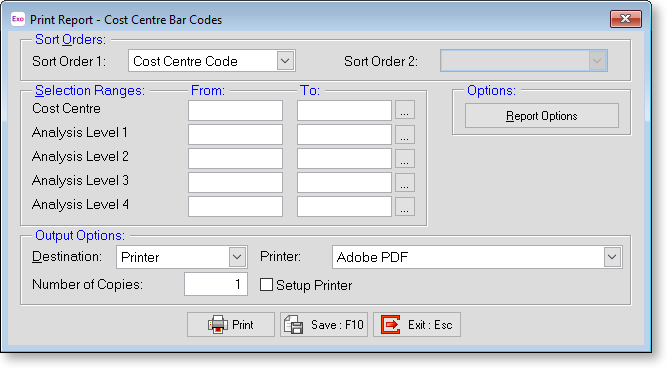The width and height of the screenshot is (667, 368).
Task: Click the Report Options button
Action: [x=542, y=116]
